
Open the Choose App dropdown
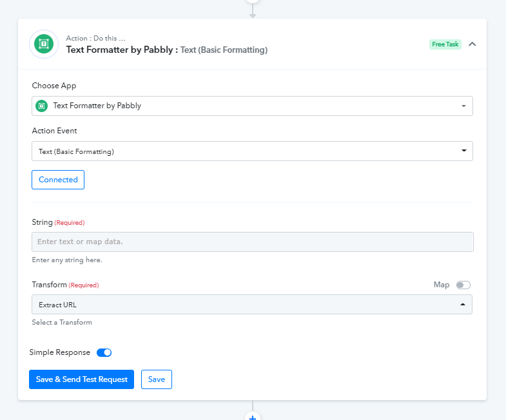tap(252, 106)
